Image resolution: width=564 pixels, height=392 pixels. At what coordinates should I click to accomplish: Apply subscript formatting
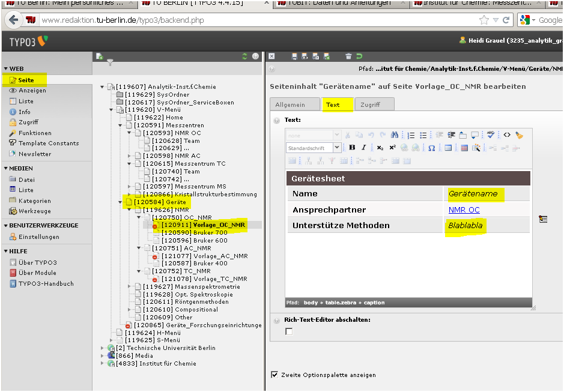pyautogui.click(x=380, y=148)
